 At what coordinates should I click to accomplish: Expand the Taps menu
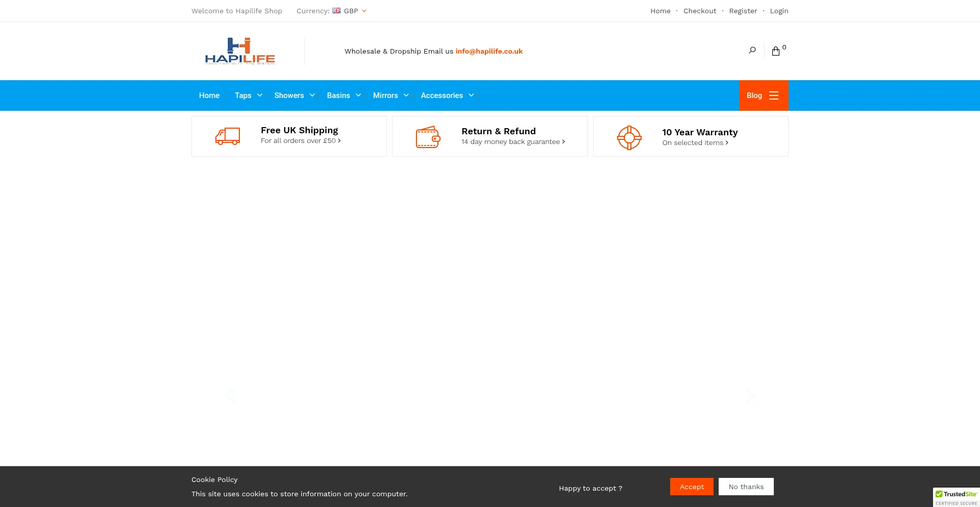(248, 95)
